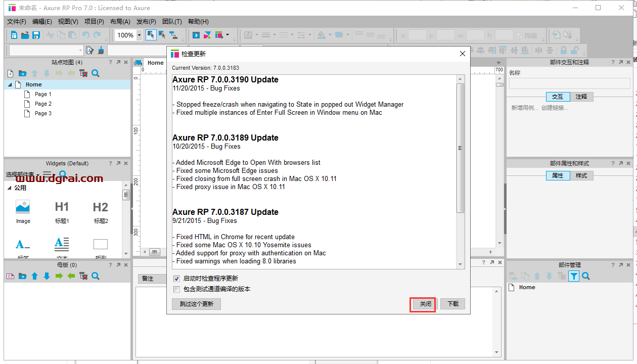Click the save document toolbar icon
637x364 pixels.
(36, 35)
